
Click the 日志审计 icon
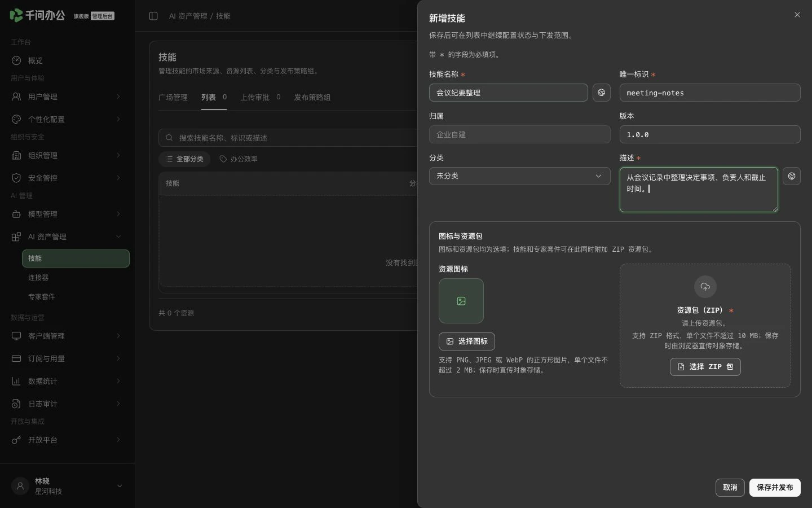click(16, 404)
